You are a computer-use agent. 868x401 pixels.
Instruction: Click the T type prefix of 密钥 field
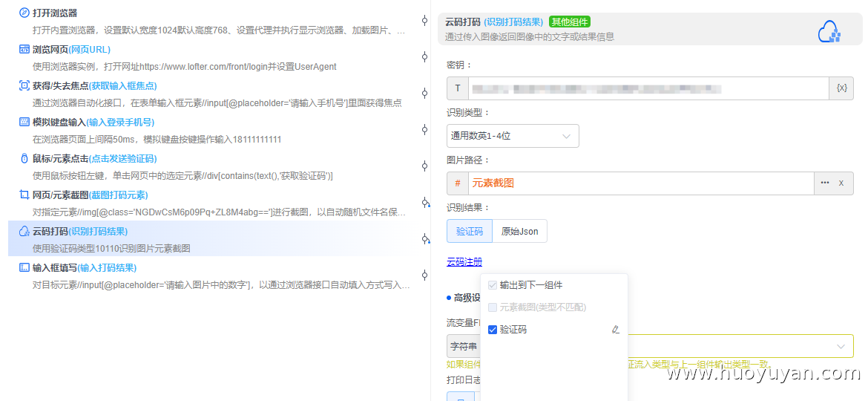(x=457, y=88)
